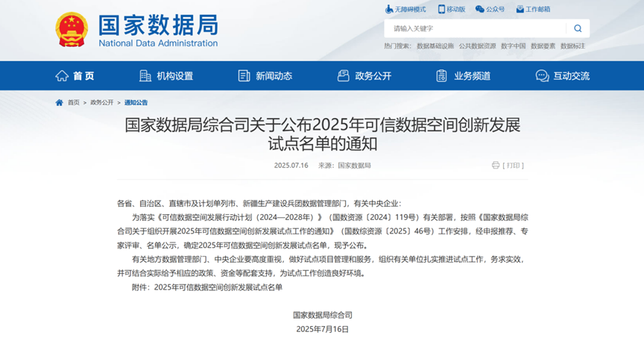Click the 移动版 link text
The width and height of the screenshot is (644, 341).
pos(456,9)
